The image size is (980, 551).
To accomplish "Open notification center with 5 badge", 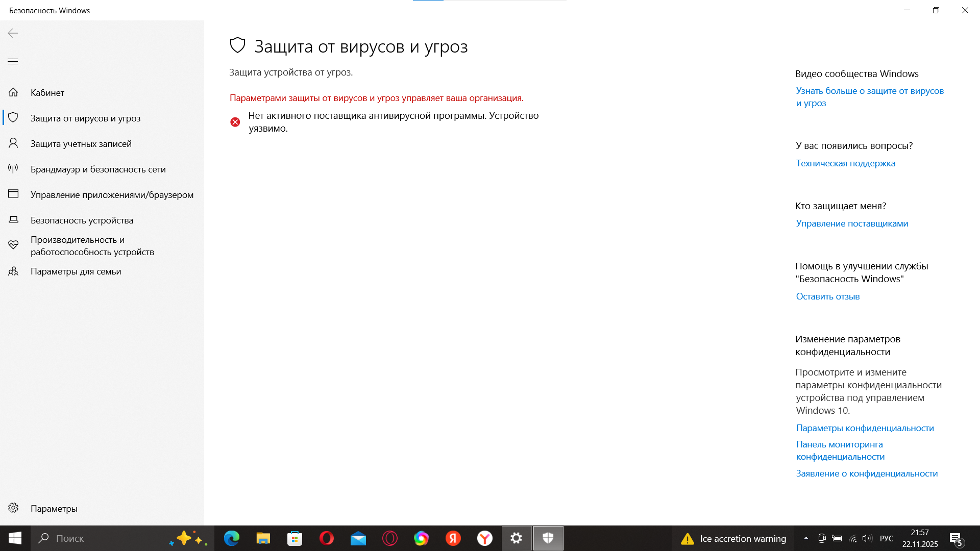I will 956,538.
